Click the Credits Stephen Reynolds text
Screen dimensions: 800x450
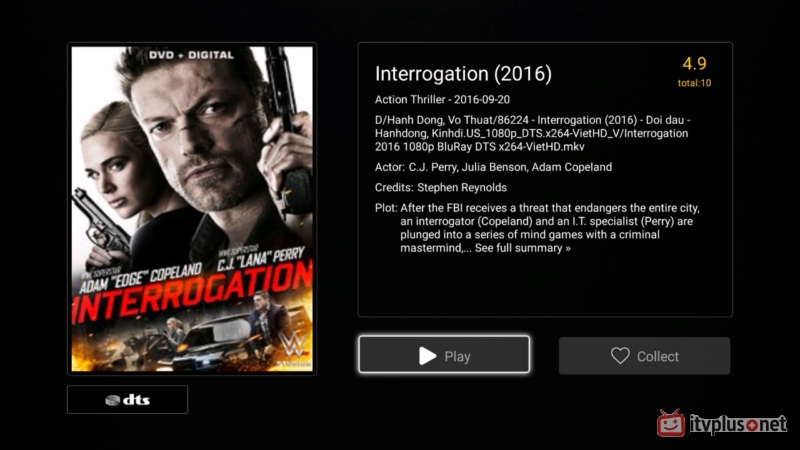(441, 187)
